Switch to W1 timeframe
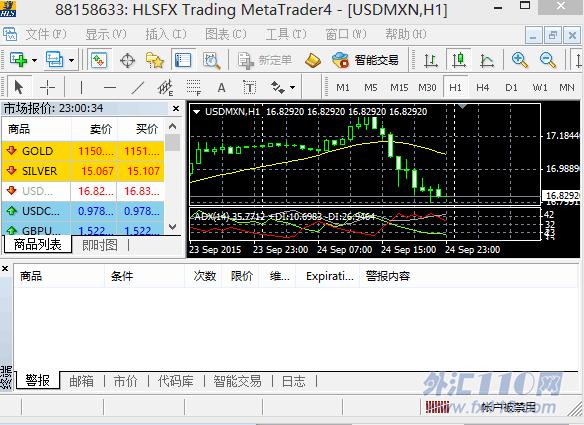This screenshot has height=425, width=584. (540, 88)
